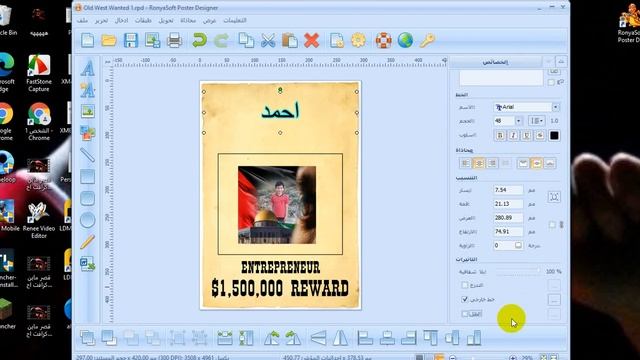The image size is (640, 360).
Task: Set text alignment to left
Action: point(465,163)
